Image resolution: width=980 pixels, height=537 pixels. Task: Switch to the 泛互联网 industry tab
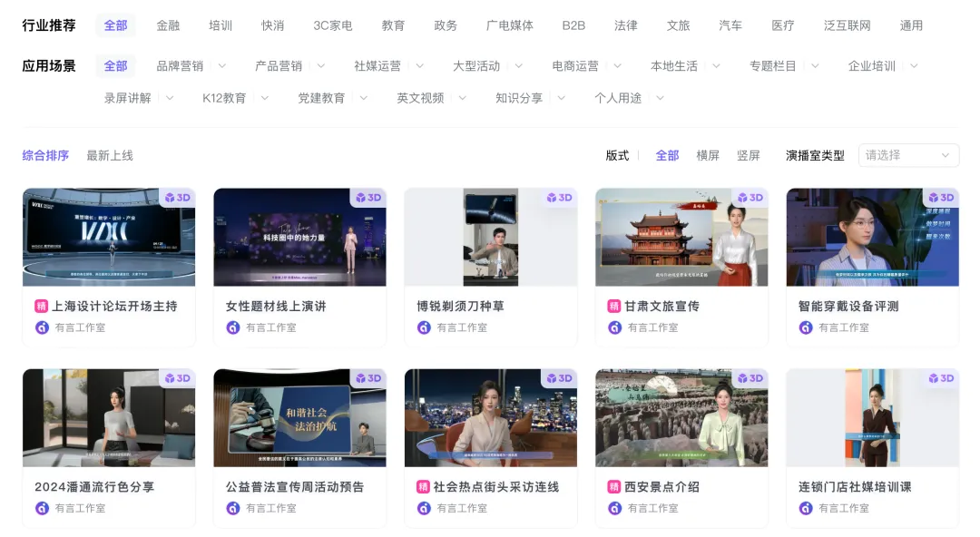(x=847, y=25)
